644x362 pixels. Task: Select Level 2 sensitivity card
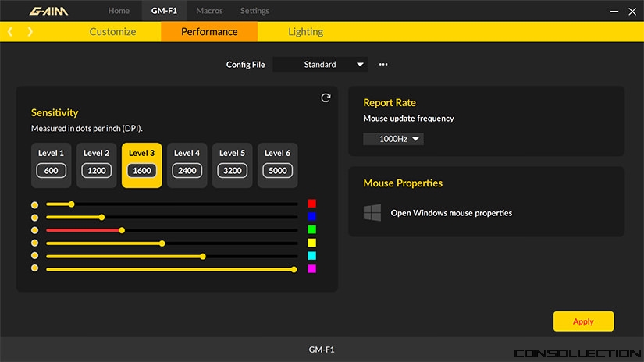pyautogui.click(x=97, y=165)
